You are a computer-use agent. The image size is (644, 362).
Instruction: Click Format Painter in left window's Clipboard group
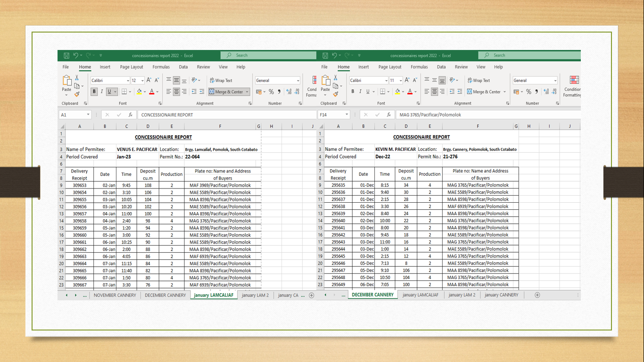click(77, 94)
